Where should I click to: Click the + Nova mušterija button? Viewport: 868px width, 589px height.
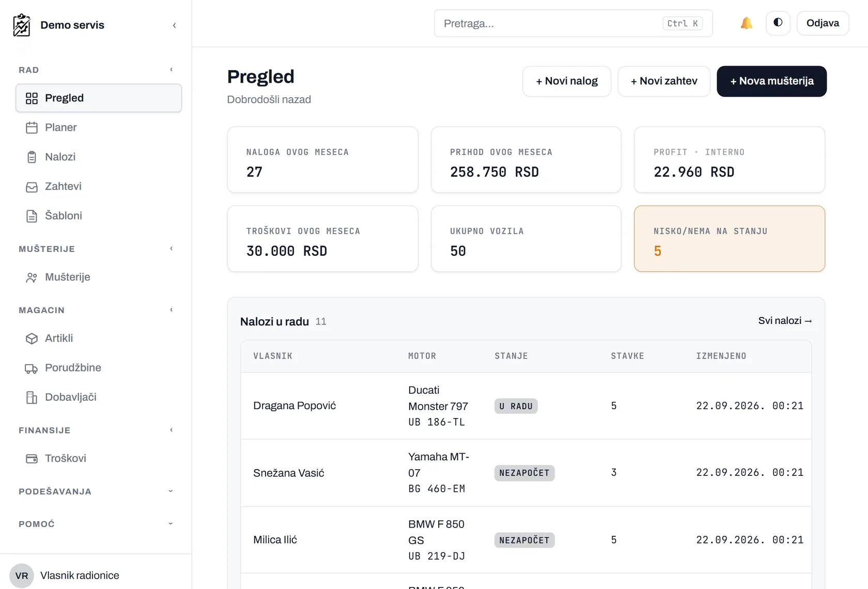(771, 81)
